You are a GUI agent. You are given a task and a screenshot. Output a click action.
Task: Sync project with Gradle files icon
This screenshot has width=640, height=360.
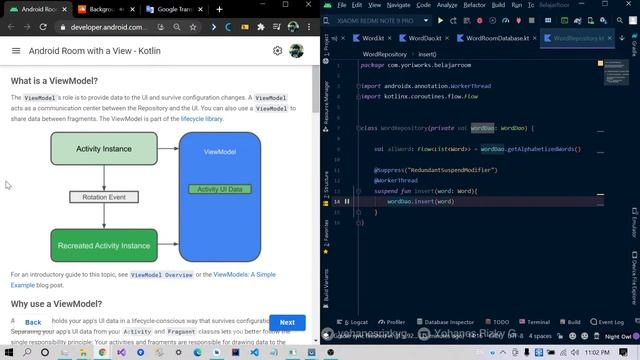click(x=578, y=20)
